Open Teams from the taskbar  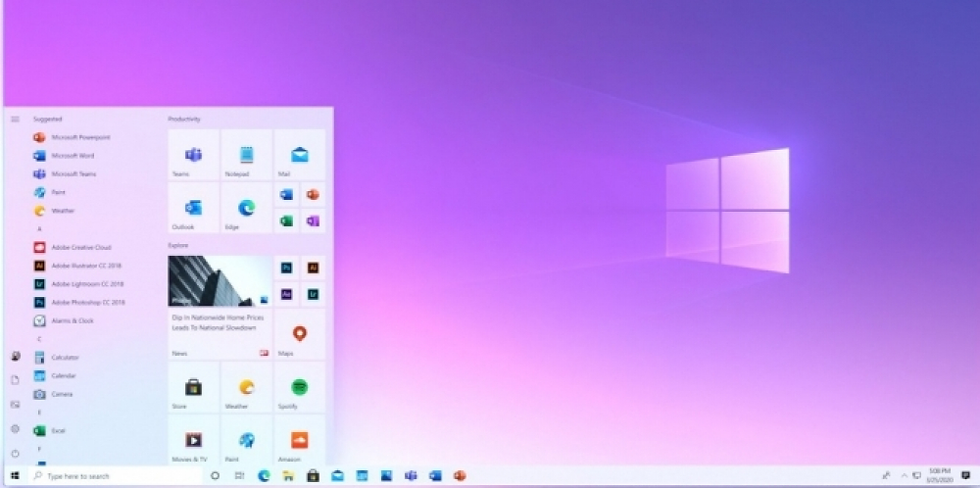pyautogui.click(x=411, y=476)
